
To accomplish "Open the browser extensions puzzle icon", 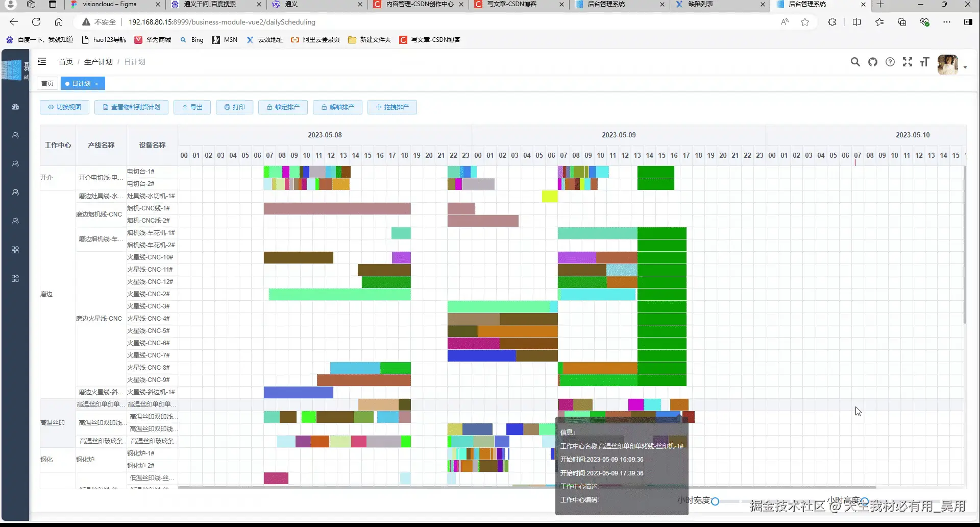I will [832, 22].
